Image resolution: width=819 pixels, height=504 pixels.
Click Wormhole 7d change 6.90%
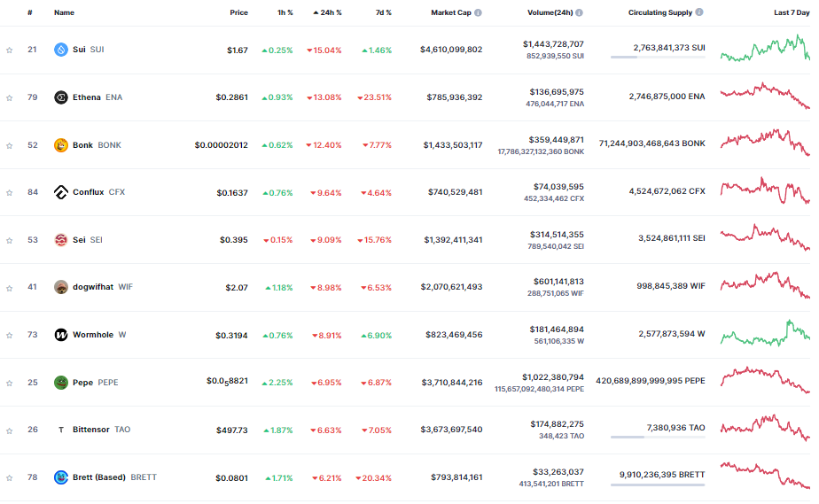pos(377,336)
